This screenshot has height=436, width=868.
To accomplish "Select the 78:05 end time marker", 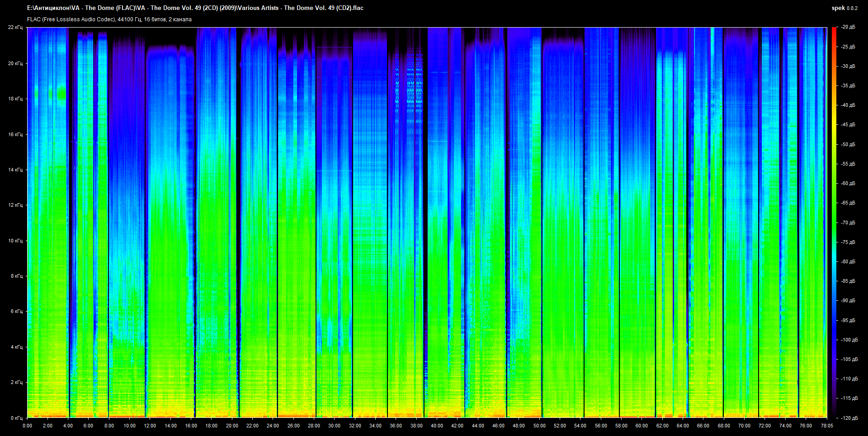I will [827, 426].
